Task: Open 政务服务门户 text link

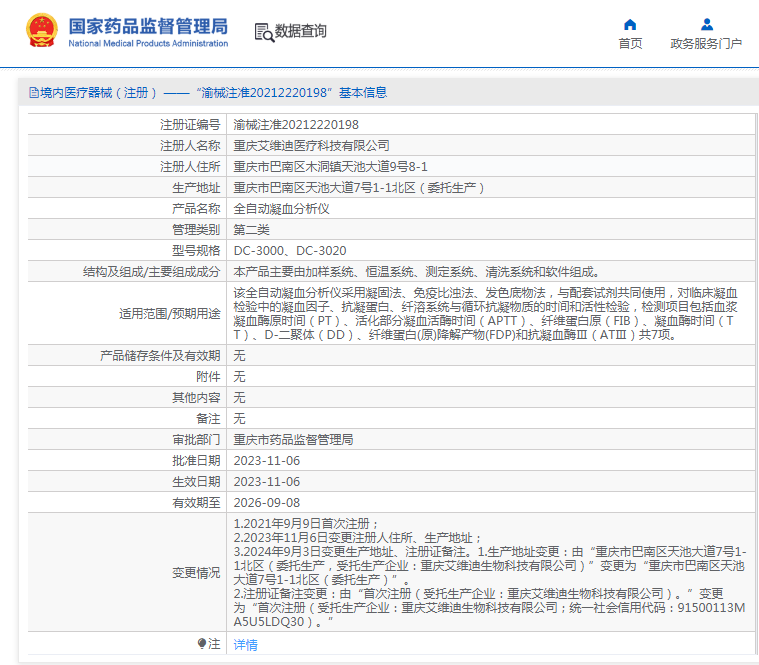Action: (x=706, y=44)
